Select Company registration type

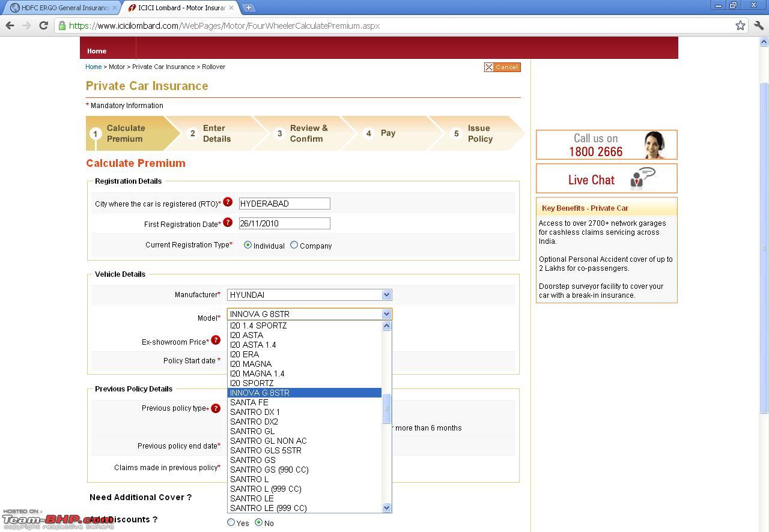point(294,245)
